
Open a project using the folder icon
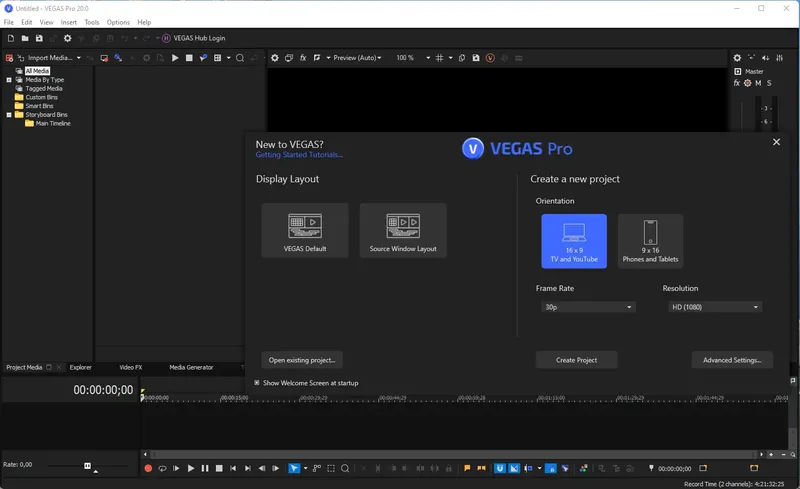click(x=24, y=38)
